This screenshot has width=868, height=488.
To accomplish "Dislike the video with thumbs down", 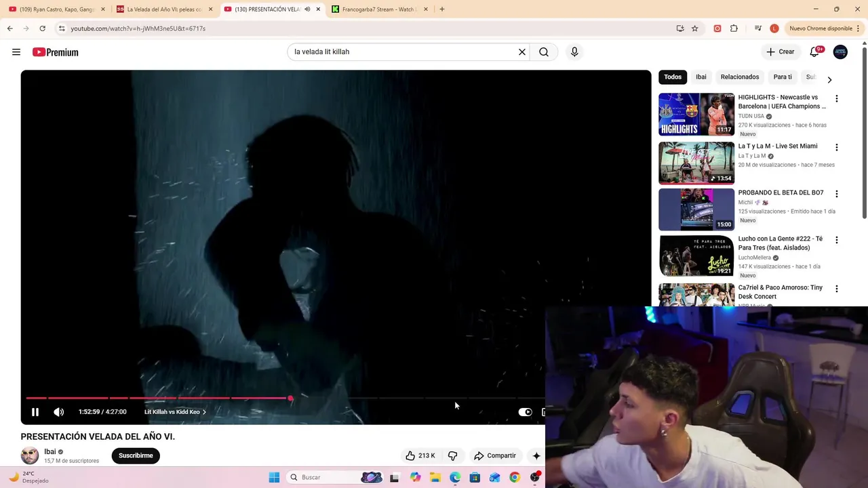I will pos(452,455).
